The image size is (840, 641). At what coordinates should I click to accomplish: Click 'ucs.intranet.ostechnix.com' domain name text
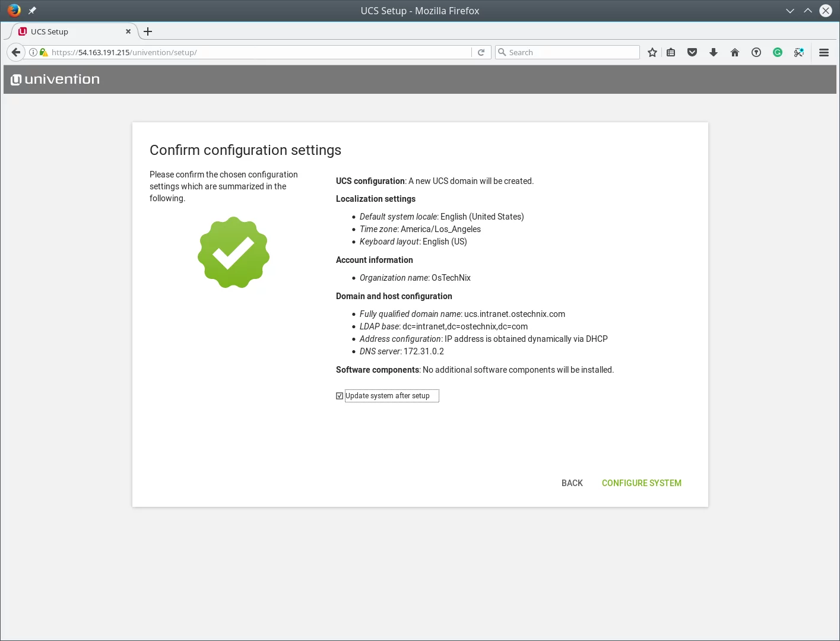point(515,314)
